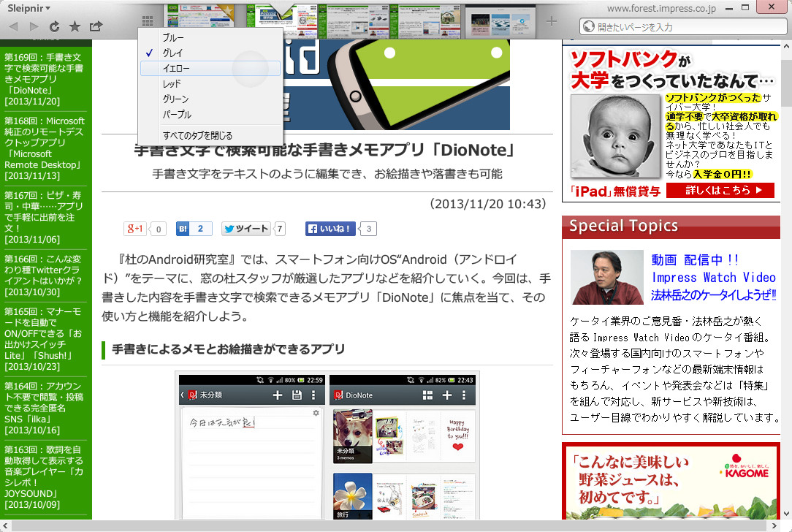The image size is (792, 532).
Task: Open sidebar link 第164回 ilka SNS
Action: pos(43,408)
